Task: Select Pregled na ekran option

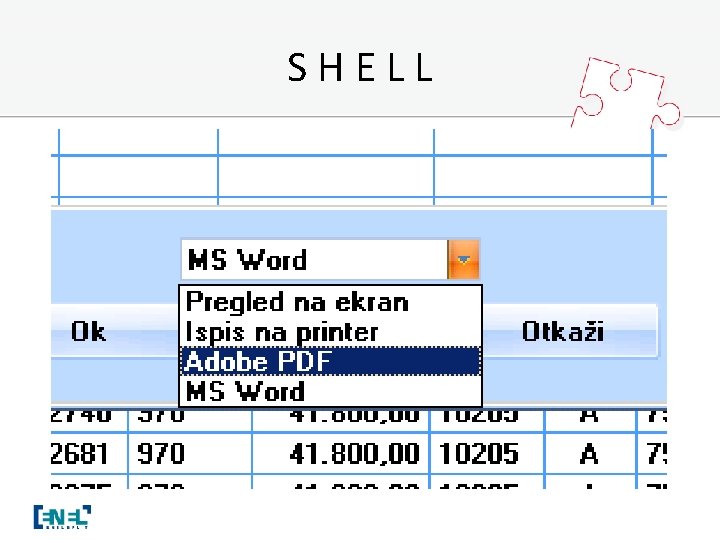Action: click(330, 302)
